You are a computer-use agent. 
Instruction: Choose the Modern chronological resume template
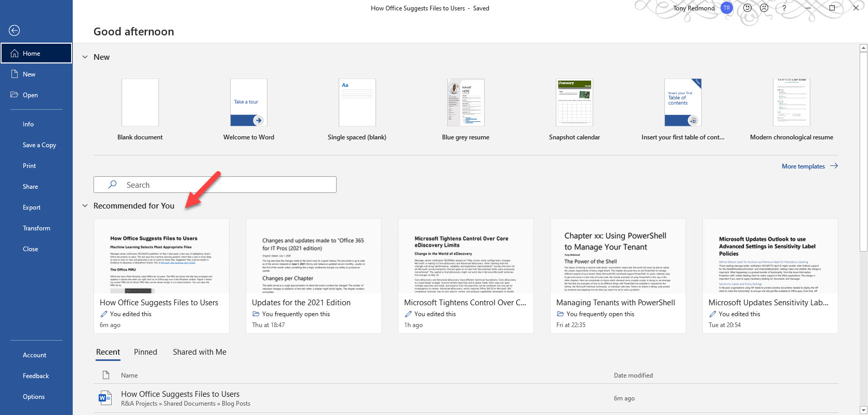tap(792, 110)
